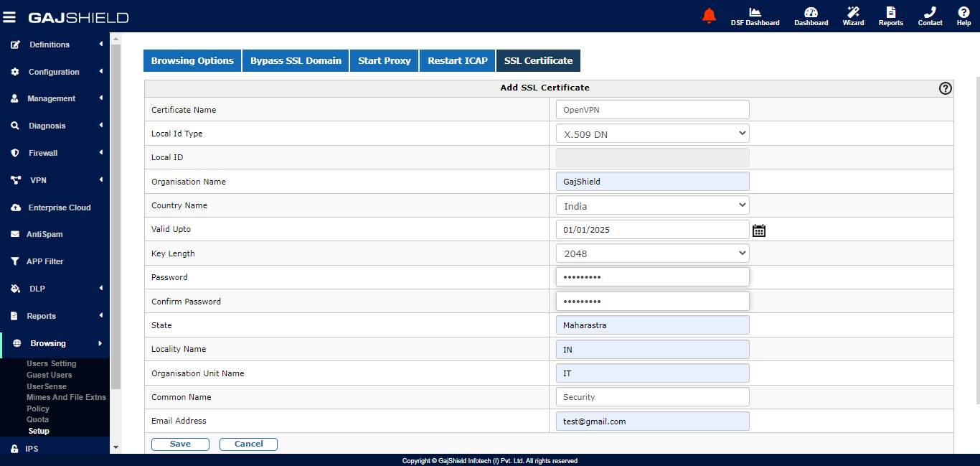980x466 pixels.
Task: Open the Restart ICAP tab
Action: point(458,60)
